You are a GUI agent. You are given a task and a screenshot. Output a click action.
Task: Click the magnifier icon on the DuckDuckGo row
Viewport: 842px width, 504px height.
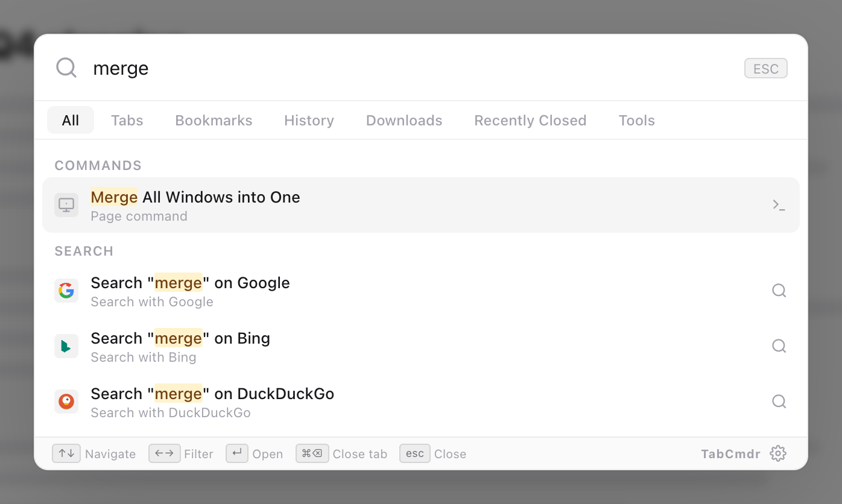779,402
